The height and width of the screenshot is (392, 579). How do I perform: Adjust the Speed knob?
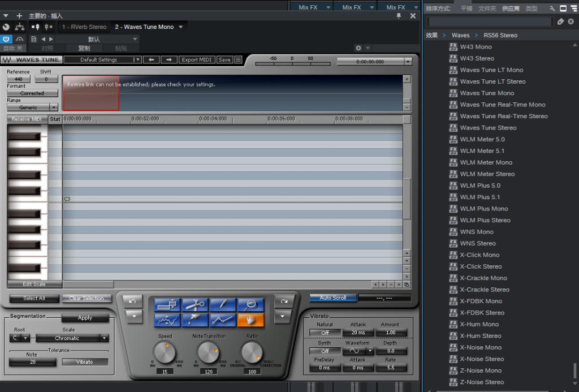point(165,352)
